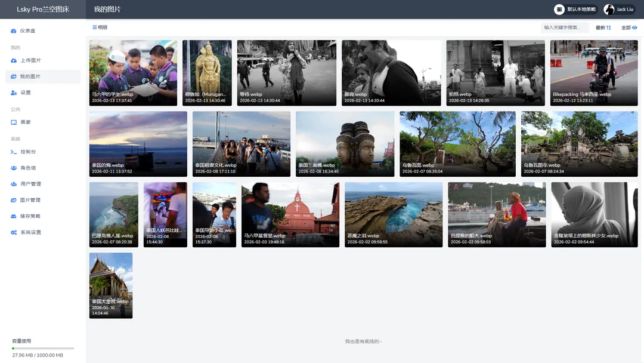Toggle the 全部 visibility eye filter
644x363 pixels.
(630, 27)
